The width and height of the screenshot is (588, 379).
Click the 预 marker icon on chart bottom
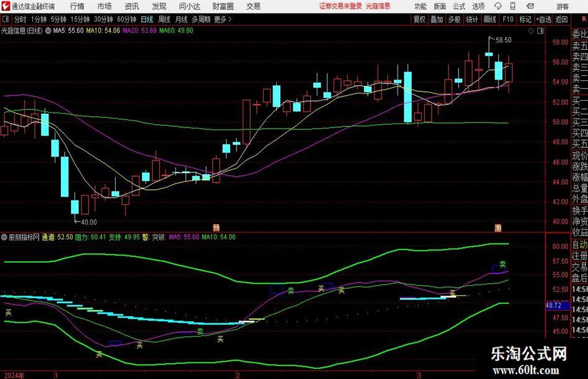(x=217, y=227)
